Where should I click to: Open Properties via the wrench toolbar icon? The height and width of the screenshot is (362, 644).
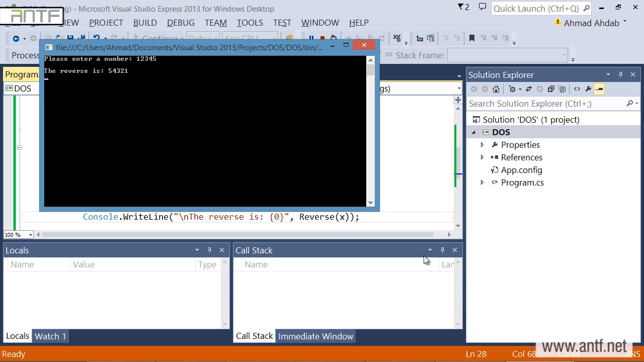pyautogui.click(x=588, y=89)
